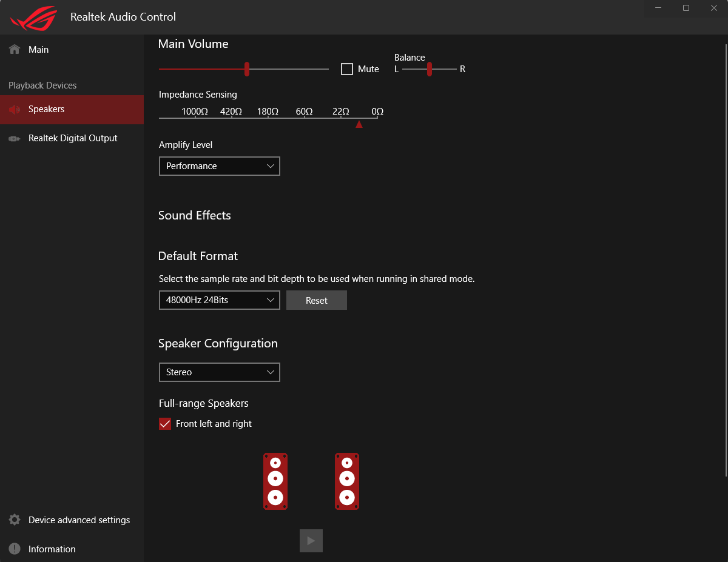Click the Sound Effects heading
The image size is (728, 562).
point(195,215)
